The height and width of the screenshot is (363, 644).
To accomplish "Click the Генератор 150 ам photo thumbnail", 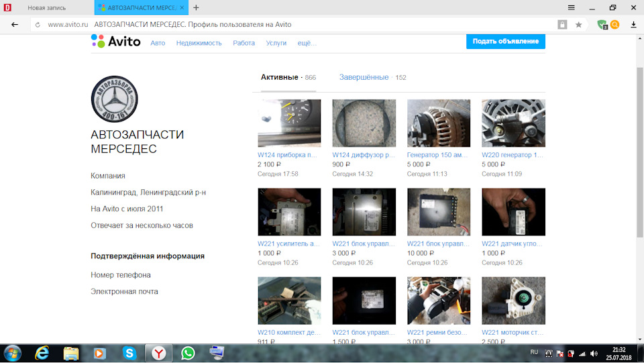I will click(439, 123).
